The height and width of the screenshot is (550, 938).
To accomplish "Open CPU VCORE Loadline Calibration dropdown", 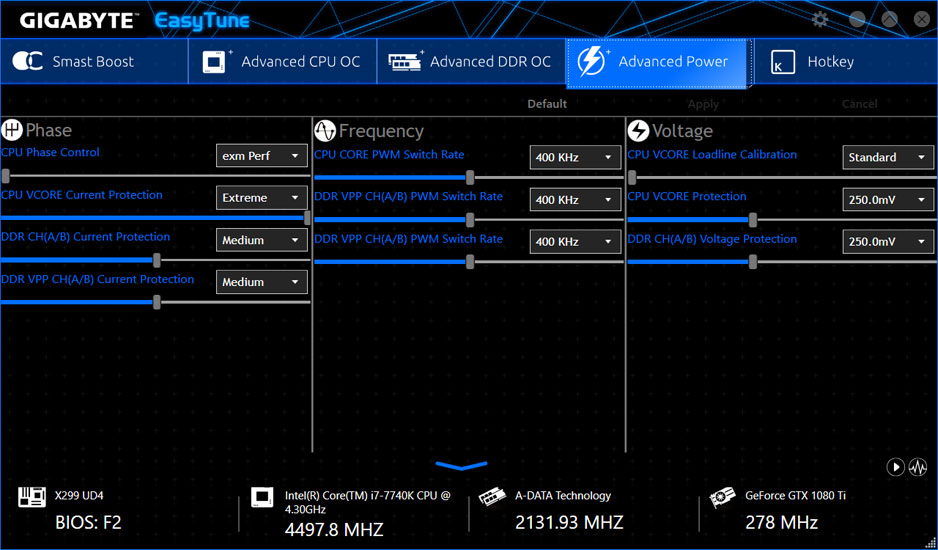I will [888, 158].
